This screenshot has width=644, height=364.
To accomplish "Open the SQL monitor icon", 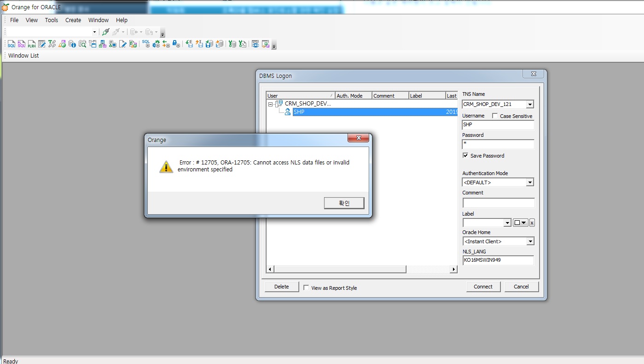I will pos(146,44).
